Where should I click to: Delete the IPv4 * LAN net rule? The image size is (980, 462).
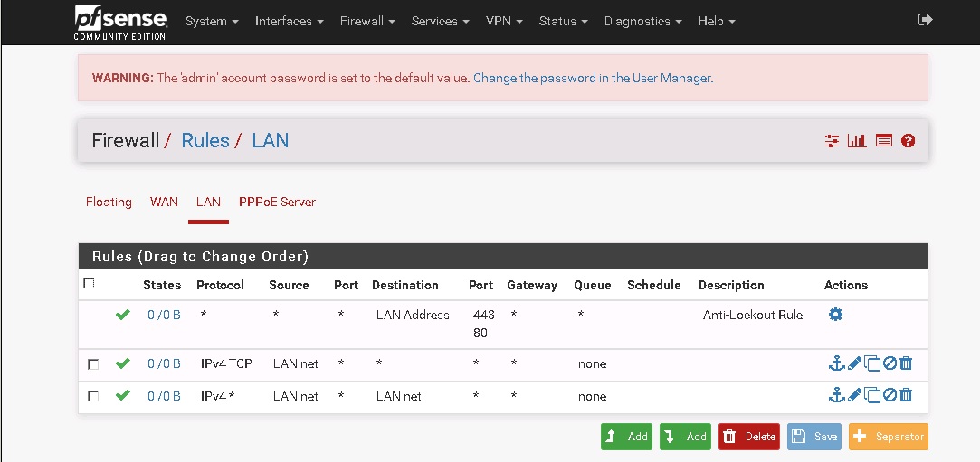(x=906, y=396)
